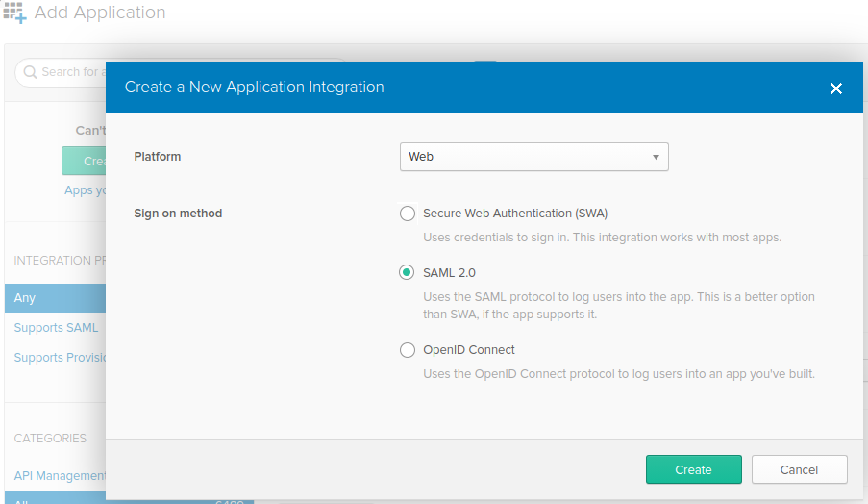Select the Any integration filter
Image resolution: width=868 pixels, height=504 pixels.
[x=56, y=298]
